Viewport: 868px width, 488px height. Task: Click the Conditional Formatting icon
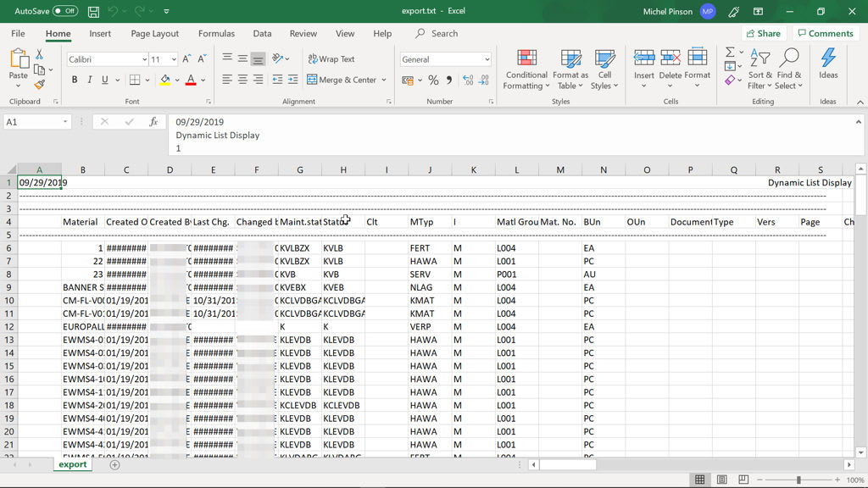[x=526, y=69]
